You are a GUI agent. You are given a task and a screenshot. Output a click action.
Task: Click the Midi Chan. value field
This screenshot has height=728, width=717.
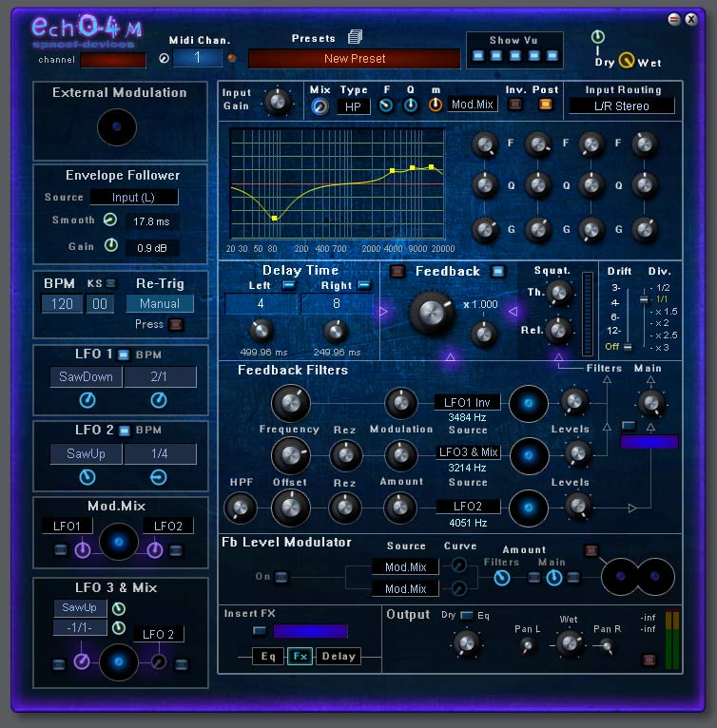[x=198, y=58]
